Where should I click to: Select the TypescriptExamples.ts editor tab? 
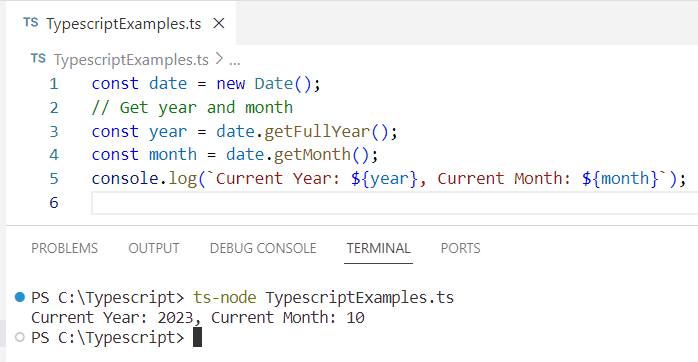(121, 23)
